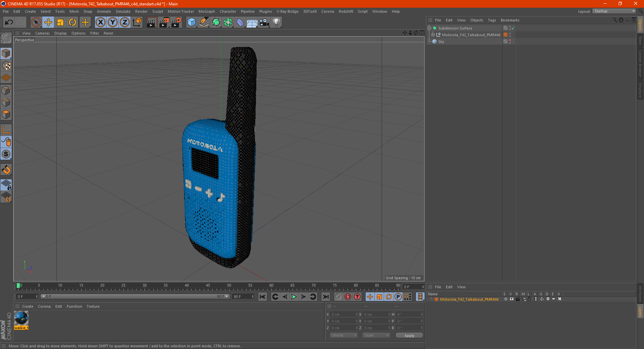Toggle X axis lock
644x349 pixels.
[x=100, y=22]
